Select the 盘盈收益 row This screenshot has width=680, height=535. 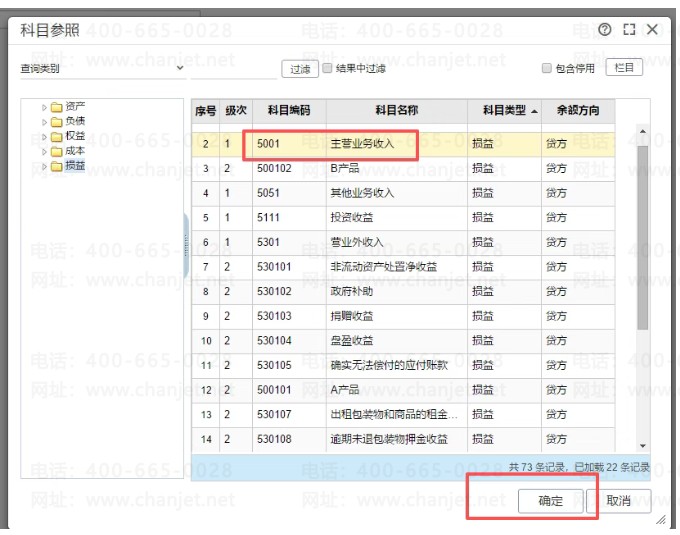pos(403,341)
